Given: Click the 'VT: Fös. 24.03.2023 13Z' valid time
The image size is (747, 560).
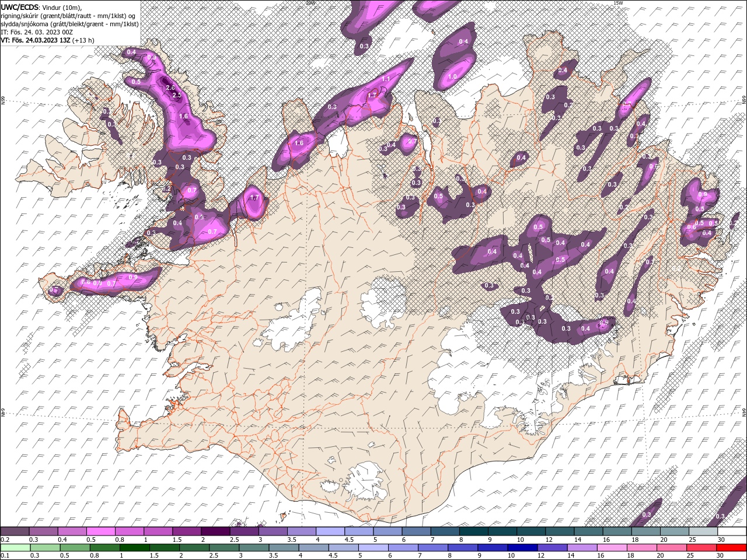Looking at the screenshot, I should tap(36, 40).
